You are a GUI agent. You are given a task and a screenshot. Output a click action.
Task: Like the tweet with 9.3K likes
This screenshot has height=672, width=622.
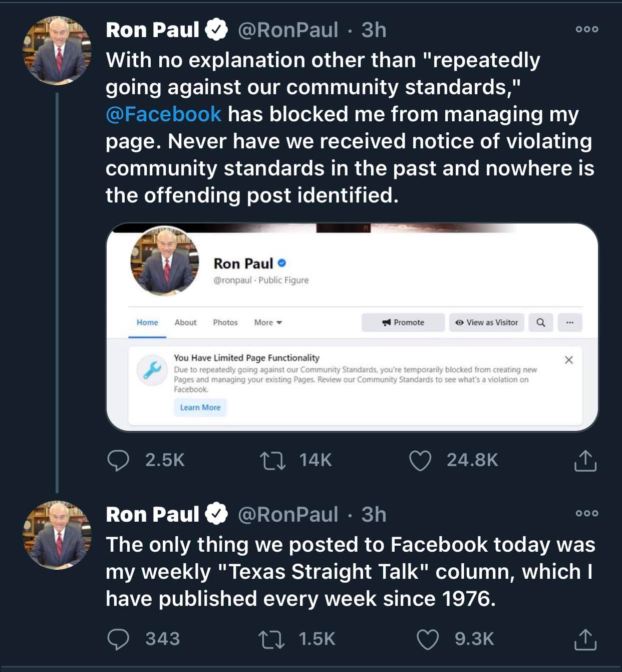pyautogui.click(x=428, y=639)
